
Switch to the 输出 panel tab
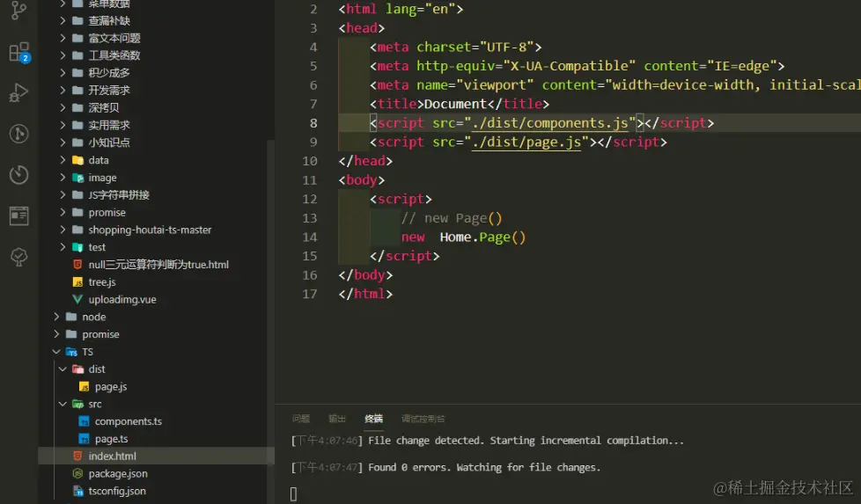337,419
